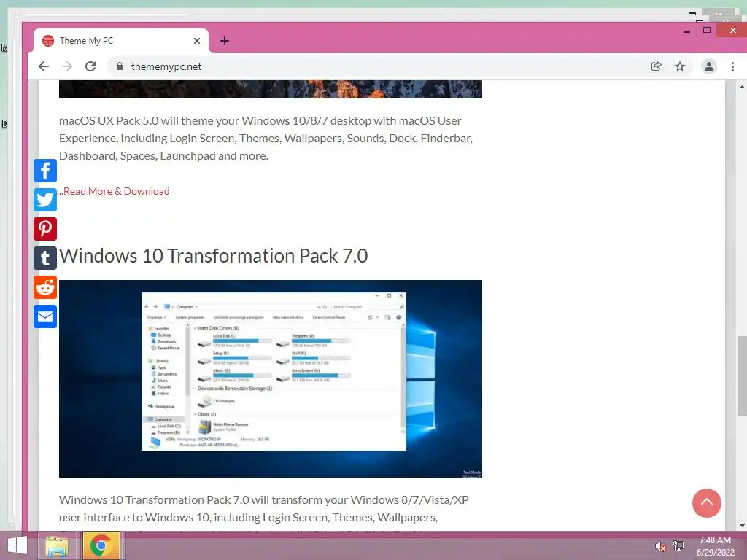Share page on Reddit
Screen dimensions: 747x560
point(45,287)
